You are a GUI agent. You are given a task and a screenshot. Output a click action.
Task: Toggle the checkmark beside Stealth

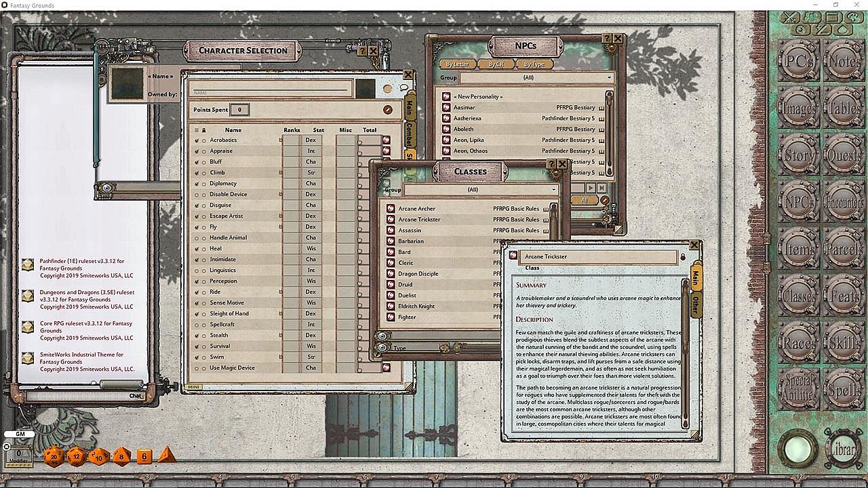197,335
